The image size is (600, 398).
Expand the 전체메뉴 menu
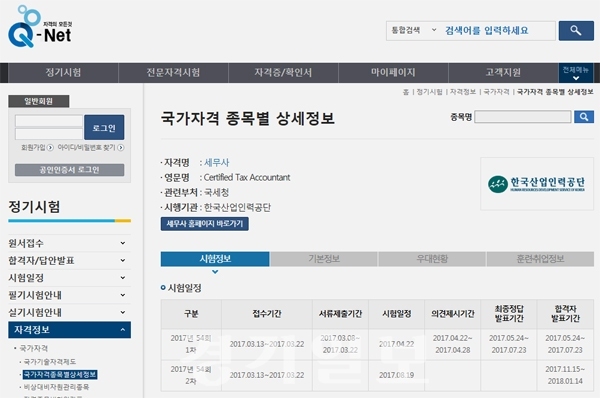pyautogui.click(x=576, y=73)
